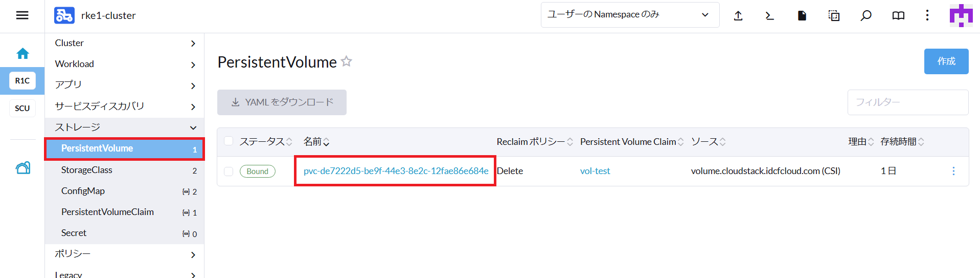
Task: Open the row actions three-dot menu
Action: 953,171
